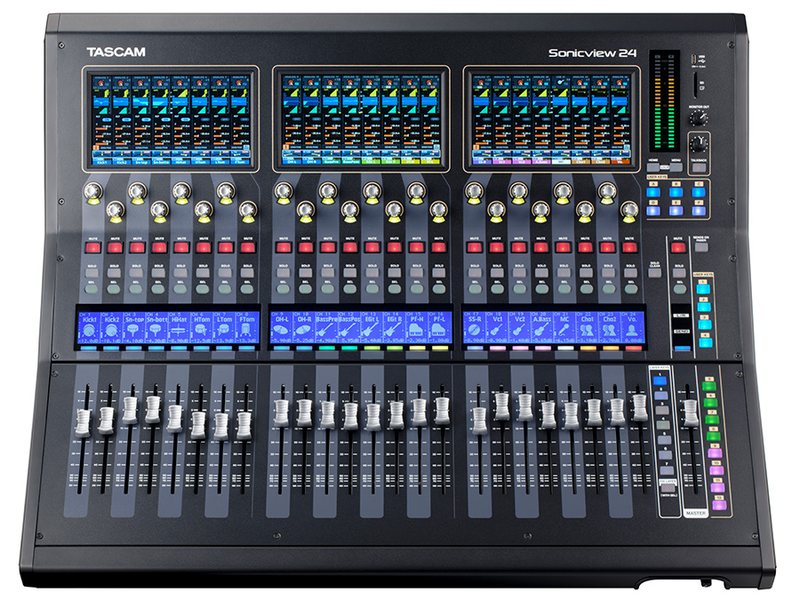Tap the Vc2 cello icon
Image resolution: width=800 pixels, height=600 pixels.
(x=519, y=332)
